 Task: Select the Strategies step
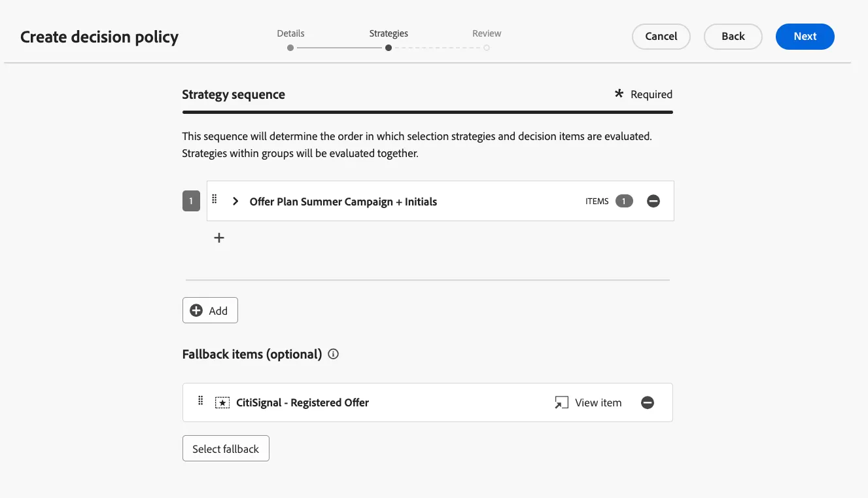pyautogui.click(x=389, y=40)
